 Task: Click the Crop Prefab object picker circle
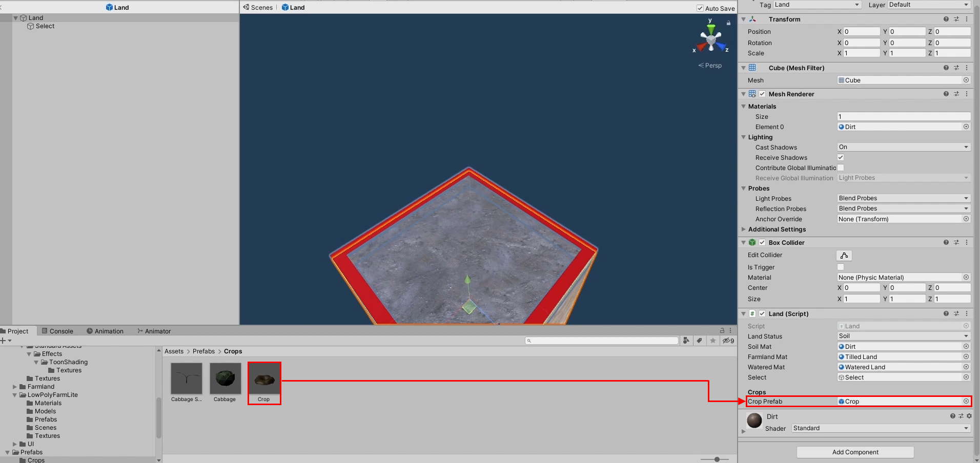pos(966,402)
